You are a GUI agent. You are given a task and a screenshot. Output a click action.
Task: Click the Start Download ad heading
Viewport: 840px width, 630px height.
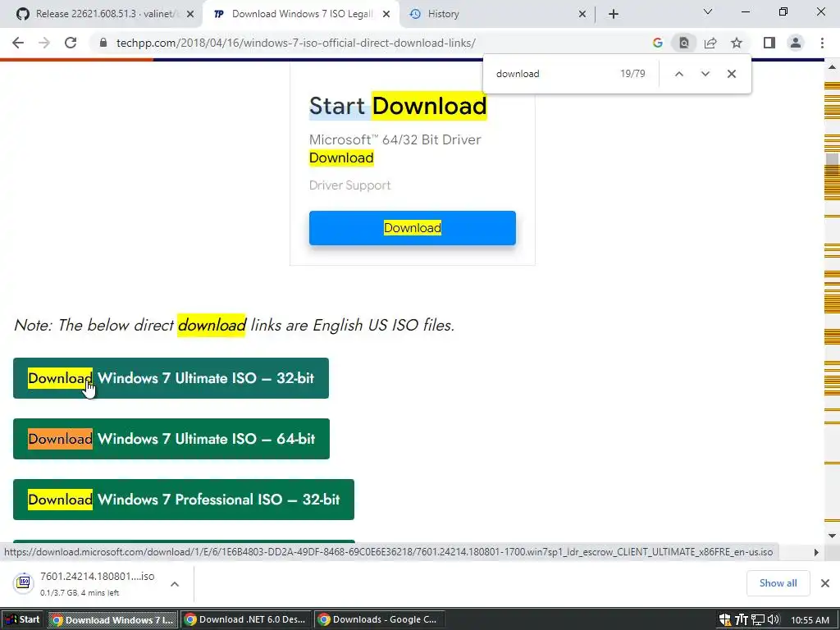pyautogui.click(x=398, y=106)
